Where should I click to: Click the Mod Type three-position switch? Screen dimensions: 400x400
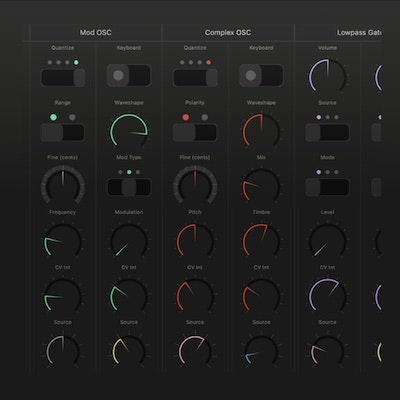pyautogui.click(x=129, y=187)
